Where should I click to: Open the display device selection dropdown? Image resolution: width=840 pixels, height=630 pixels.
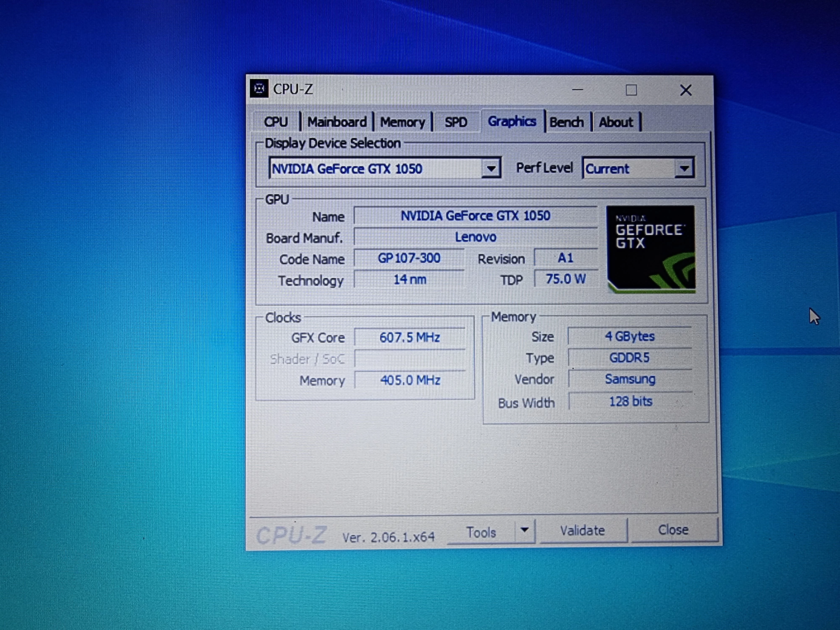[492, 168]
